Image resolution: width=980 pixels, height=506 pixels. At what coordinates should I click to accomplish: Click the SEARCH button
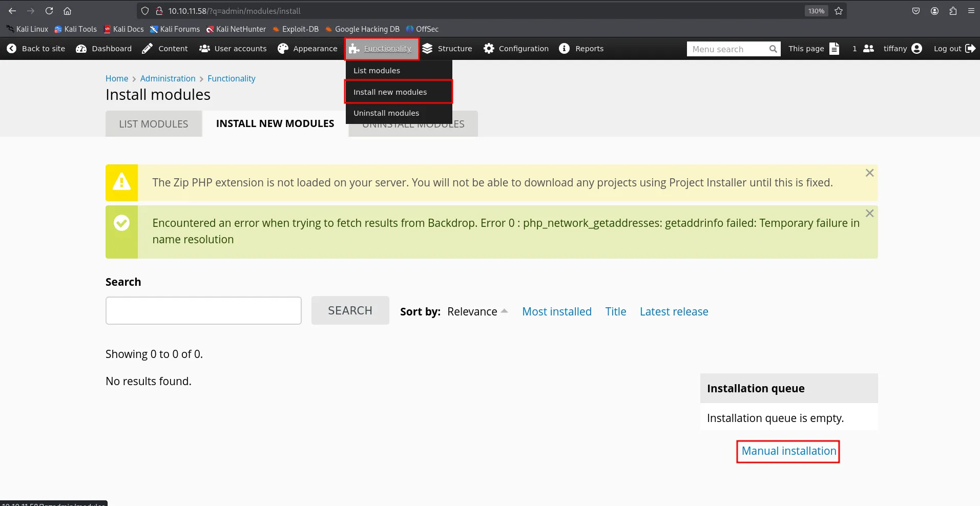click(350, 310)
